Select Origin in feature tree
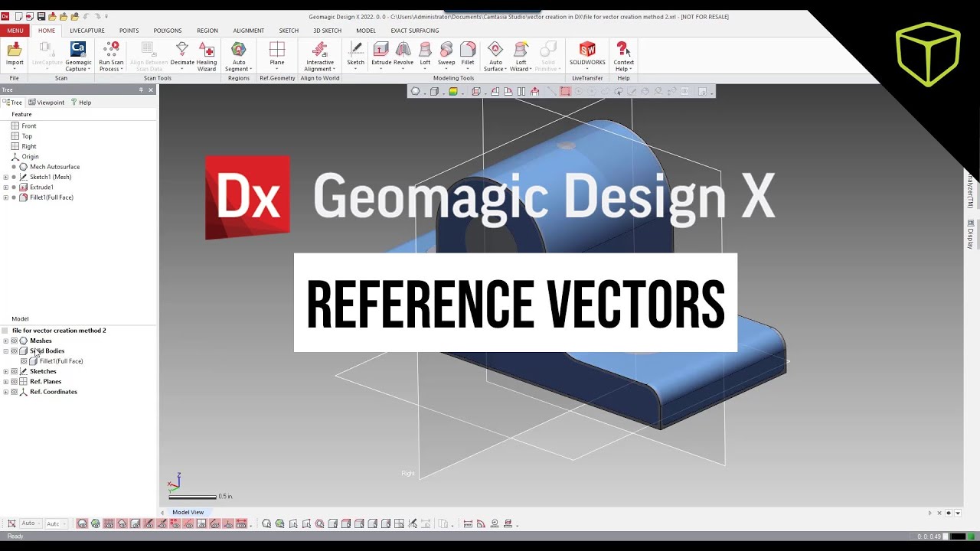980x551 pixels. (x=25, y=157)
